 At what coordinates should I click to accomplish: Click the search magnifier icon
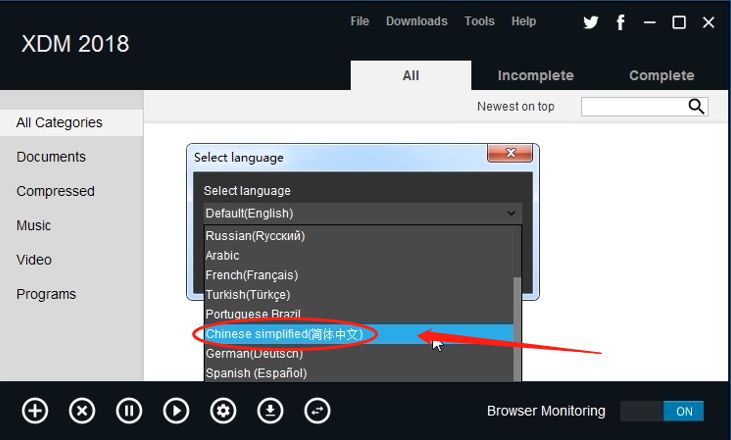point(696,106)
